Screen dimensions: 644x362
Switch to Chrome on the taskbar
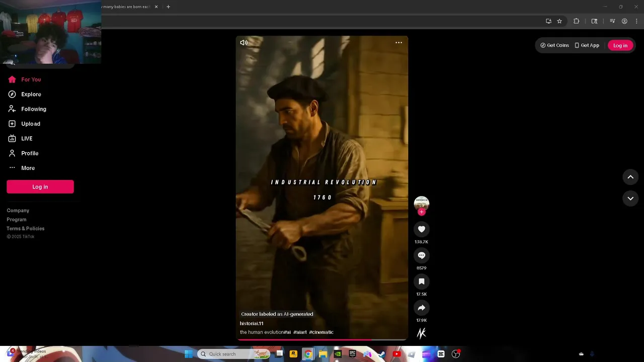(x=308, y=354)
